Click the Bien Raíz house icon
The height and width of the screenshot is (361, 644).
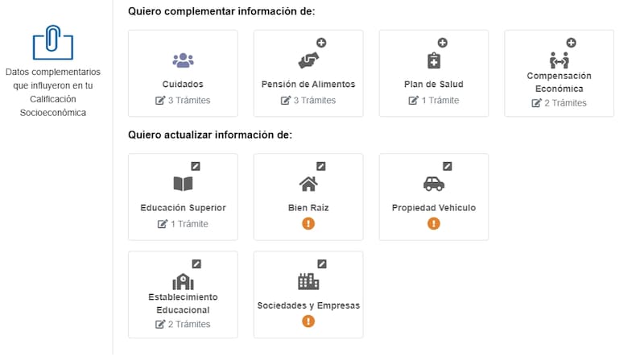coord(308,184)
